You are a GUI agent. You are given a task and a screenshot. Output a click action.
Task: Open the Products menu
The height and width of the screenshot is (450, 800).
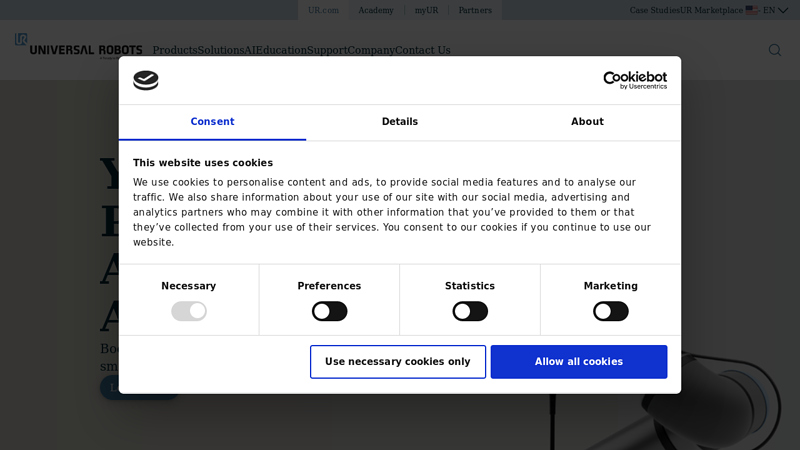tap(175, 50)
